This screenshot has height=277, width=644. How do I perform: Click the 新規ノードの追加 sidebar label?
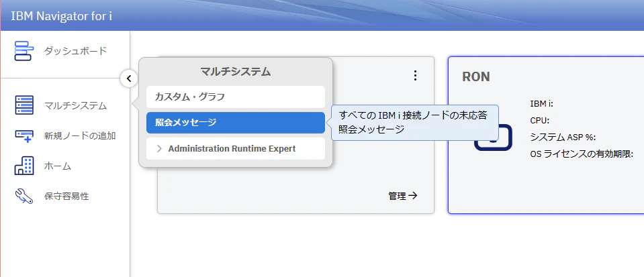80,135
